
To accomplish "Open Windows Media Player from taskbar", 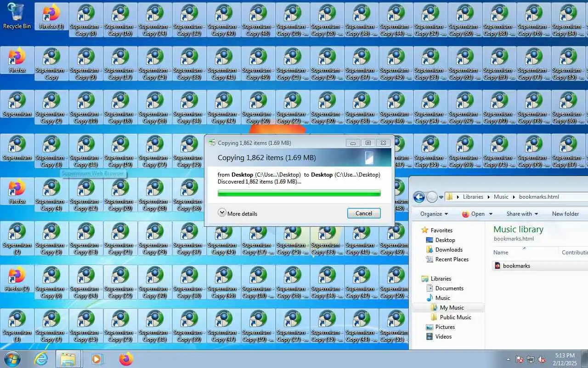I will pyautogui.click(x=97, y=359).
